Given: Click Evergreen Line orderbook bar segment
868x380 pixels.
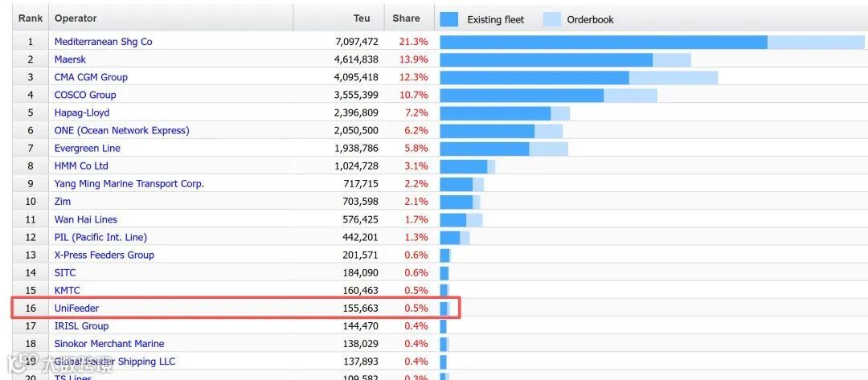Looking at the screenshot, I should pyautogui.click(x=549, y=149).
